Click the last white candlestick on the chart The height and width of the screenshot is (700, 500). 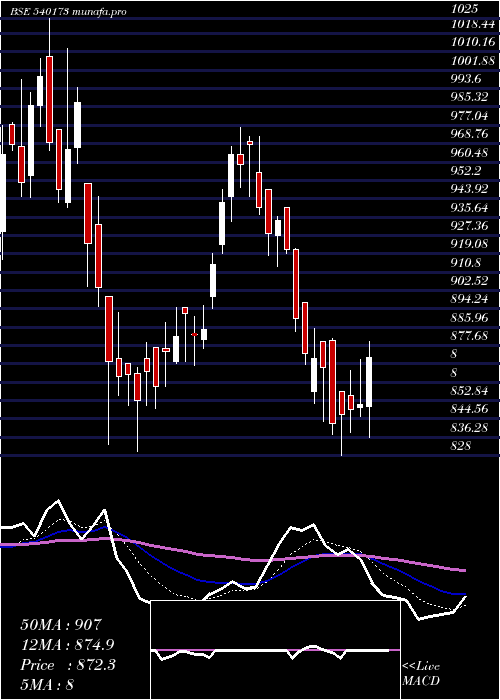[369, 382]
